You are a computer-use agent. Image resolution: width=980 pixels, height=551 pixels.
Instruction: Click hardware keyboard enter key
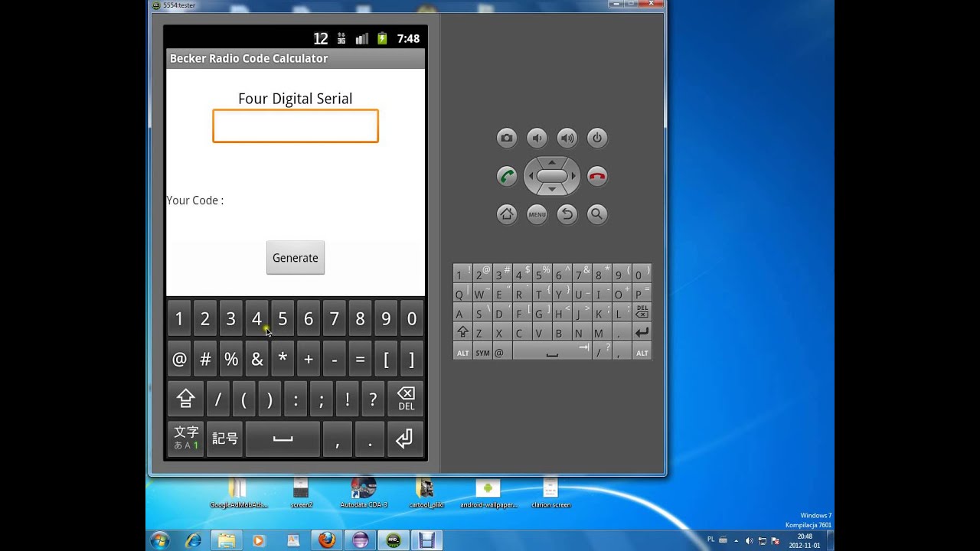pyautogui.click(x=642, y=332)
